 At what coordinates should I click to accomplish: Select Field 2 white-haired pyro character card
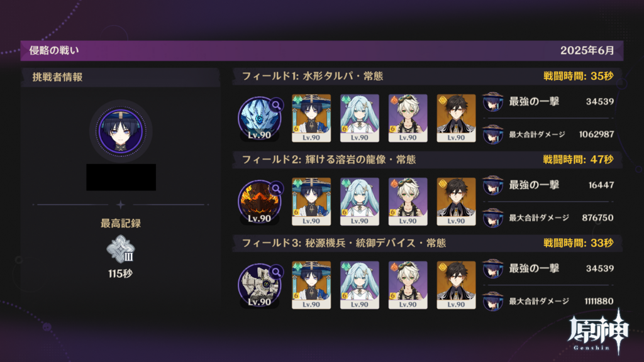click(x=408, y=202)
